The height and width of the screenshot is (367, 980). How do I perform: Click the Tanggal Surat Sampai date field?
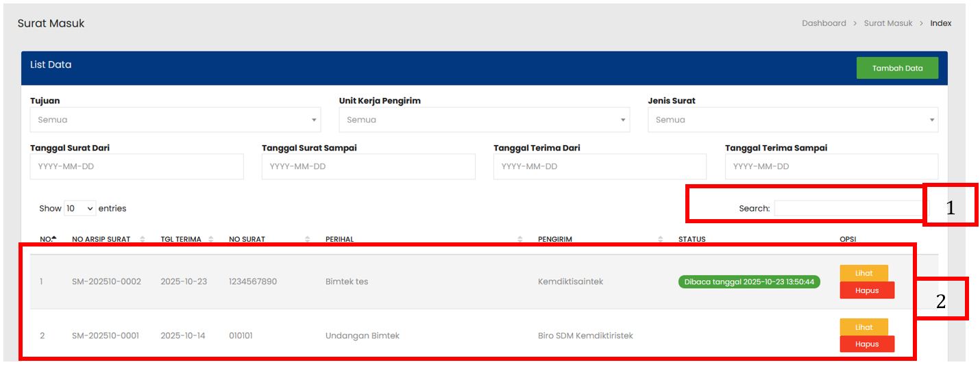click(x=368, y=166)
